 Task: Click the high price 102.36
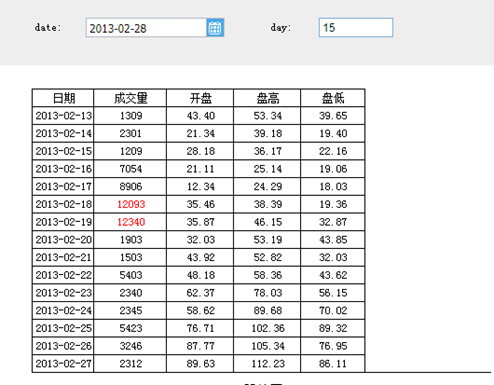[x=268, y=328]
